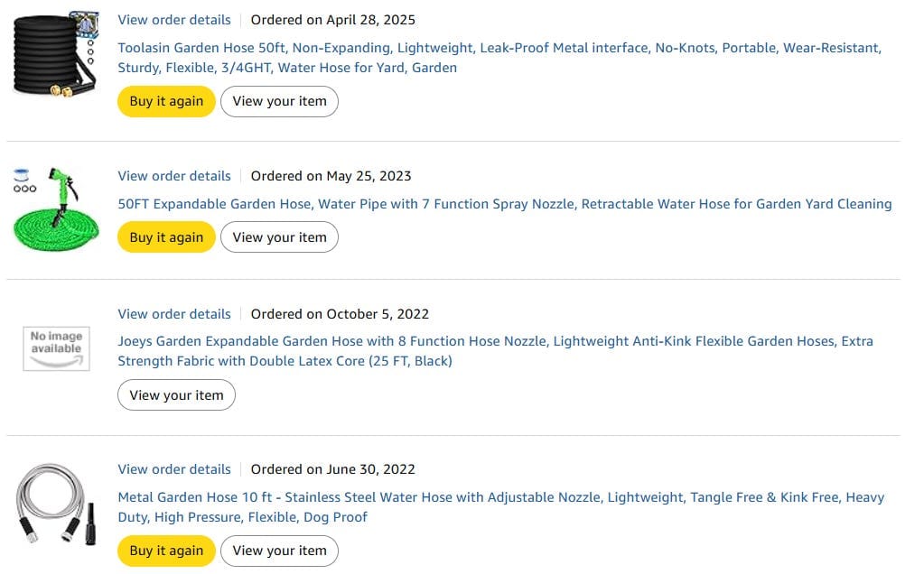
Task: Buy the 50FT Expandable Garden Hose again
Action: coord(167,238)
